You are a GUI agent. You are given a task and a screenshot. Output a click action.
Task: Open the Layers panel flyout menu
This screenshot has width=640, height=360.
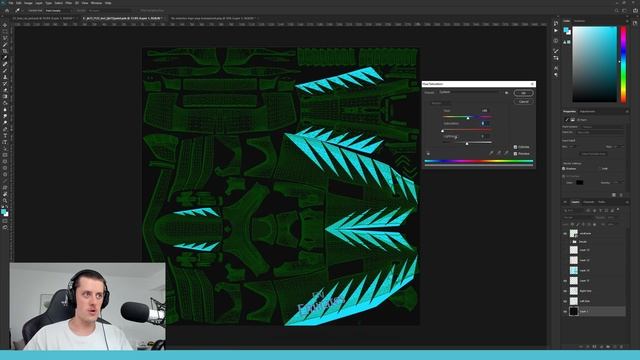(x=627, y=202)
